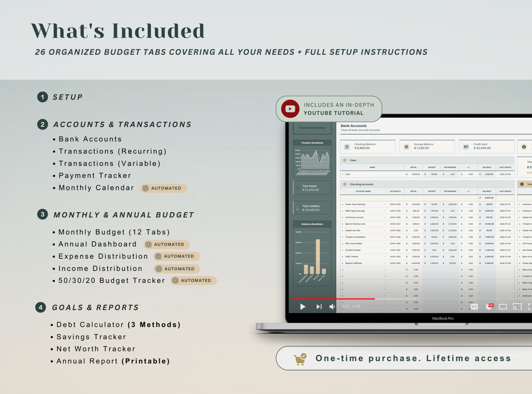The width and height of the screenshot is (532, 394).
Task: Click account number XXXX-1234 cell
Action: [395, 204]
